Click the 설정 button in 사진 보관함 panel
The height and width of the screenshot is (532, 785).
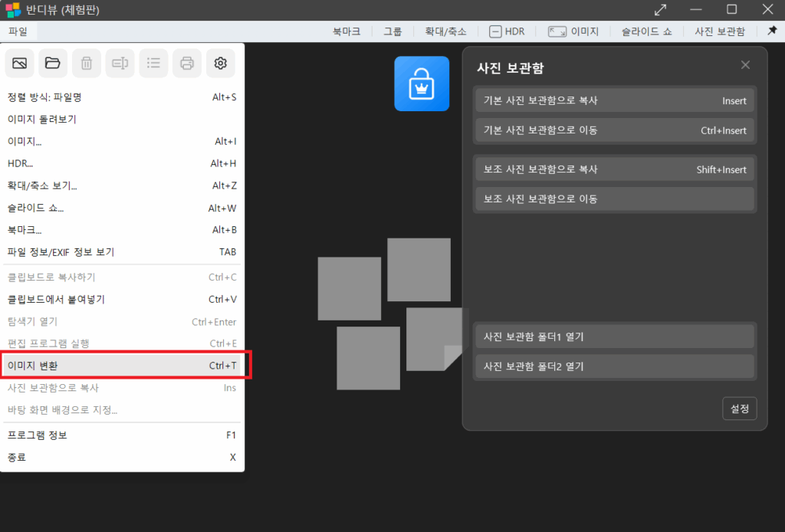[x=739, y=409]
